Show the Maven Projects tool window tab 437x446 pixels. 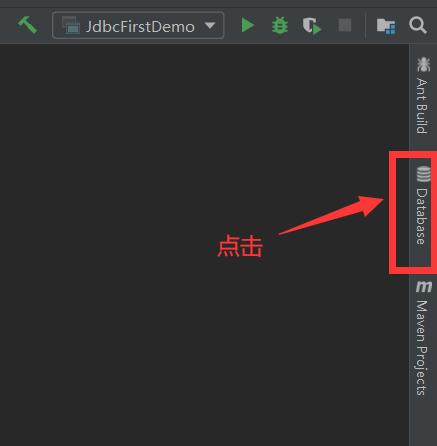tap(423, 338)
